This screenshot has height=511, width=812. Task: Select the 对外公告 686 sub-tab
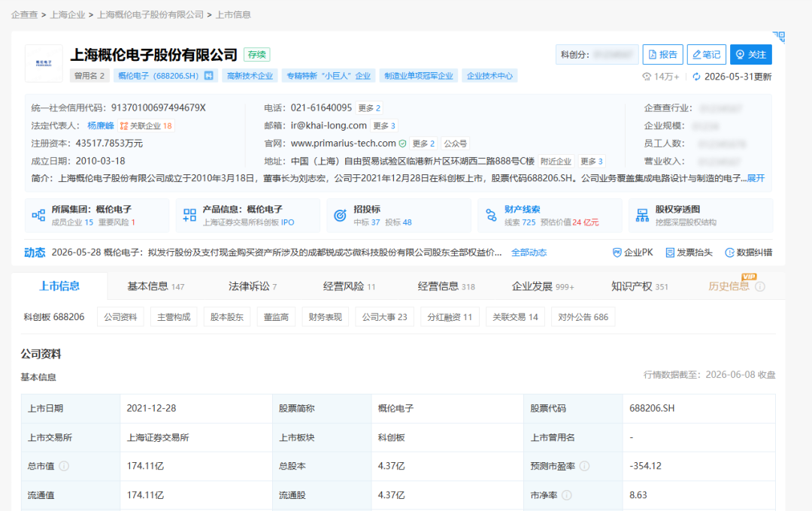tap(583, 317)
